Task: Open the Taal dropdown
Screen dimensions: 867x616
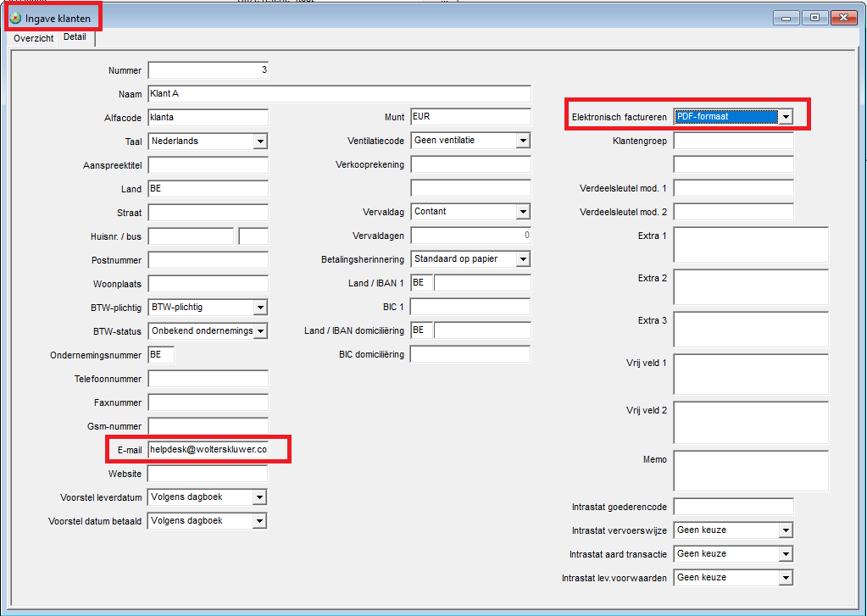Action: point(260,142)
